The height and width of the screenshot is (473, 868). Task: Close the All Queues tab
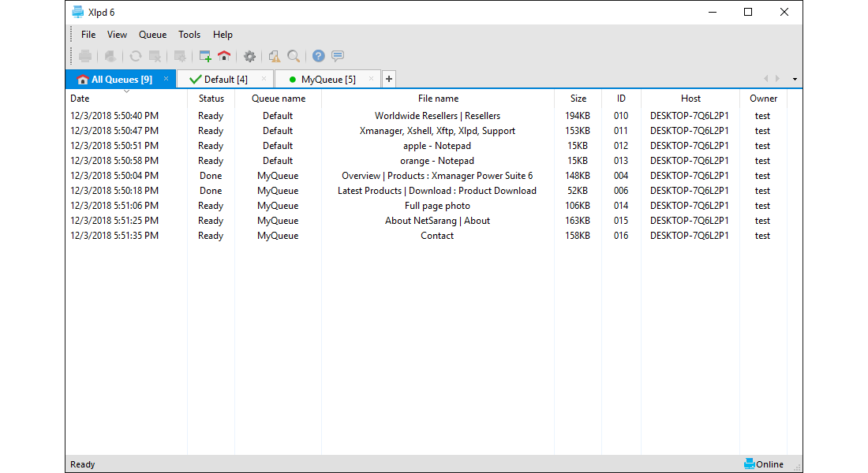(166, 79)
